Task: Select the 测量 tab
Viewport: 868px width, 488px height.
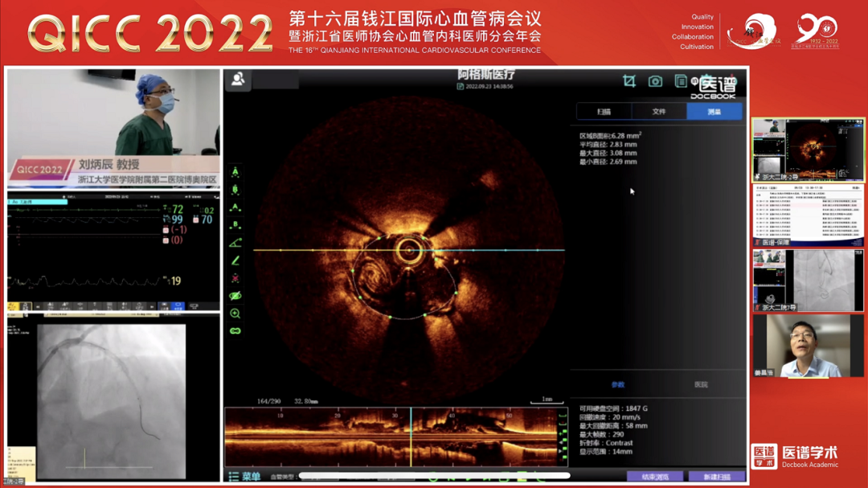Action: tap(714, 112)
